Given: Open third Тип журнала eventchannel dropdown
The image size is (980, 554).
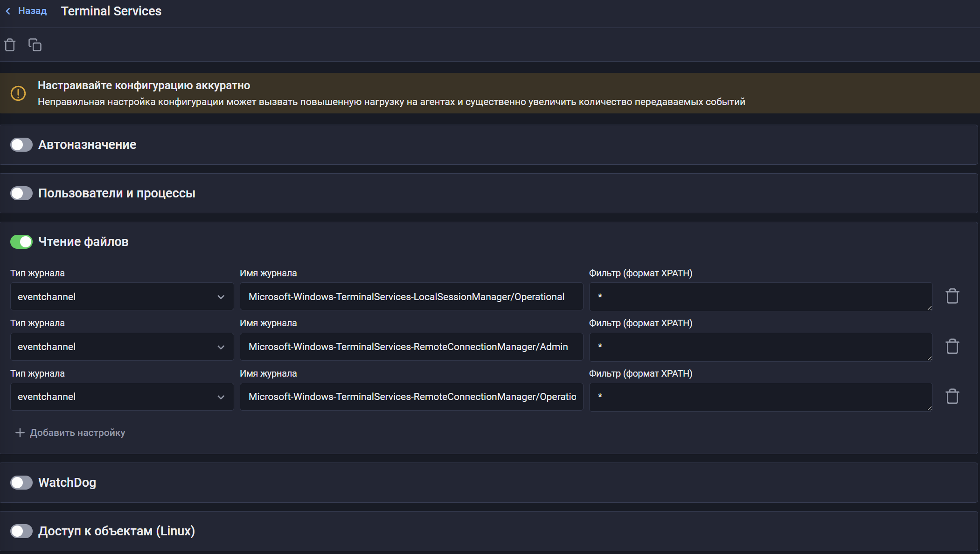Looking at the screenshot, I should (122, 397).
